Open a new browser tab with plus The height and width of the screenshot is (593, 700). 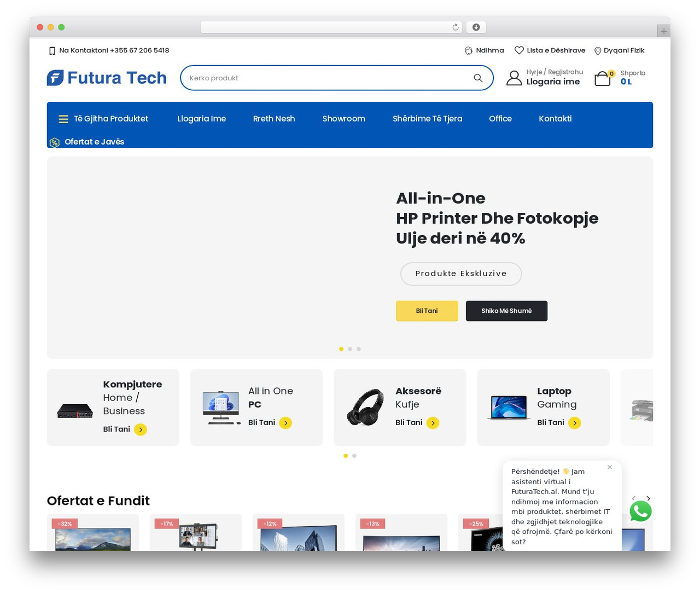[664, 31]
